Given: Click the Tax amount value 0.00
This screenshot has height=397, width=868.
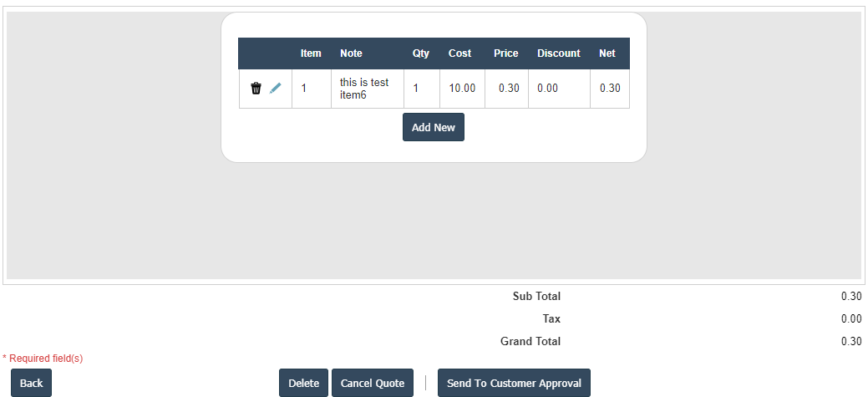Looking at the screenshot, I should point(851,319).
